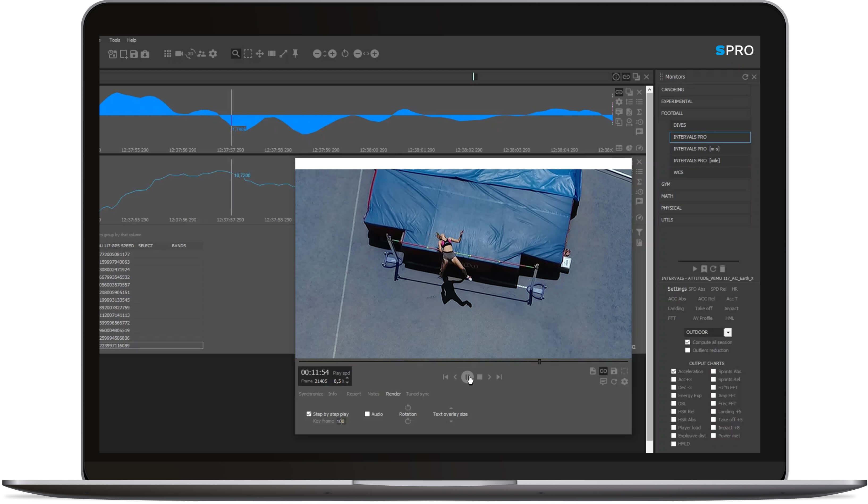Select INTERVALS PRO [mile] monitor
The image size is (868, 504).
coord(696,161)
